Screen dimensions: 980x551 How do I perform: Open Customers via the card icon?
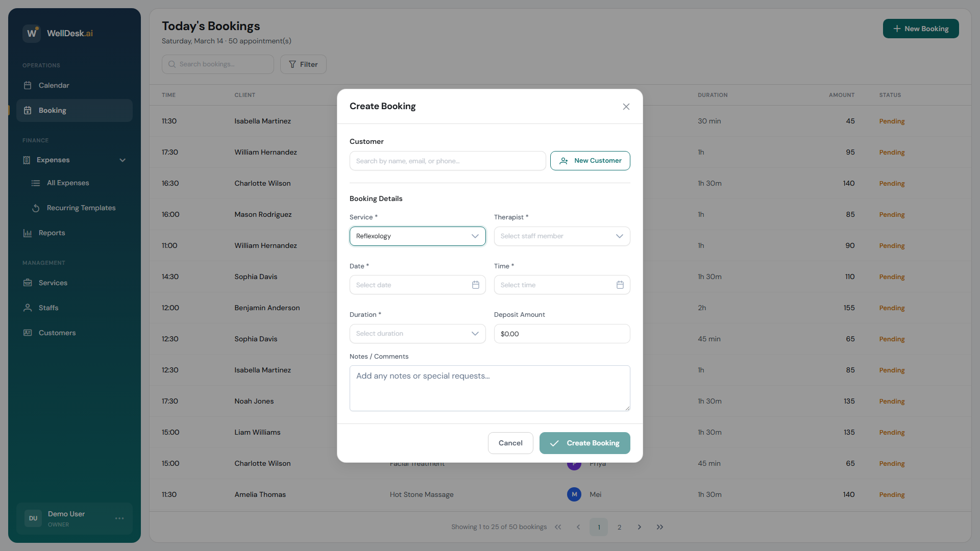28,333
